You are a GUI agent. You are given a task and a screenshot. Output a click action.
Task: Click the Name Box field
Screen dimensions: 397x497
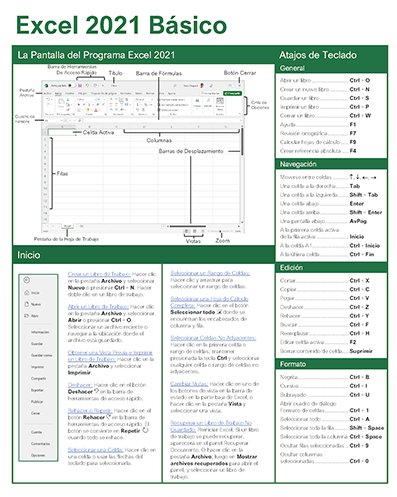pyautogui.click(x=53, y=121)
